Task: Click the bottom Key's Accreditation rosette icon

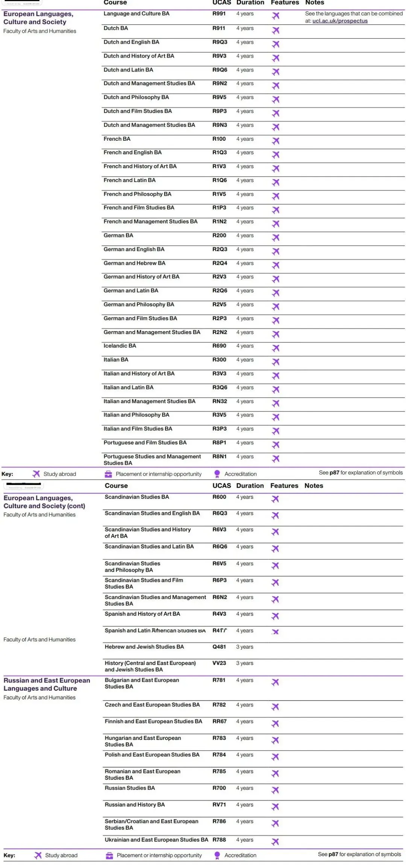Action: click(x=217, y=856)
